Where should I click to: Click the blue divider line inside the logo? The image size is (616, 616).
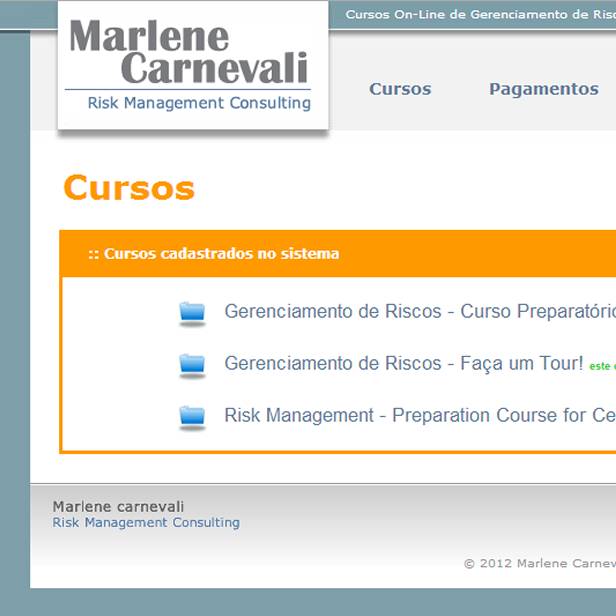[x=188, y=90]
